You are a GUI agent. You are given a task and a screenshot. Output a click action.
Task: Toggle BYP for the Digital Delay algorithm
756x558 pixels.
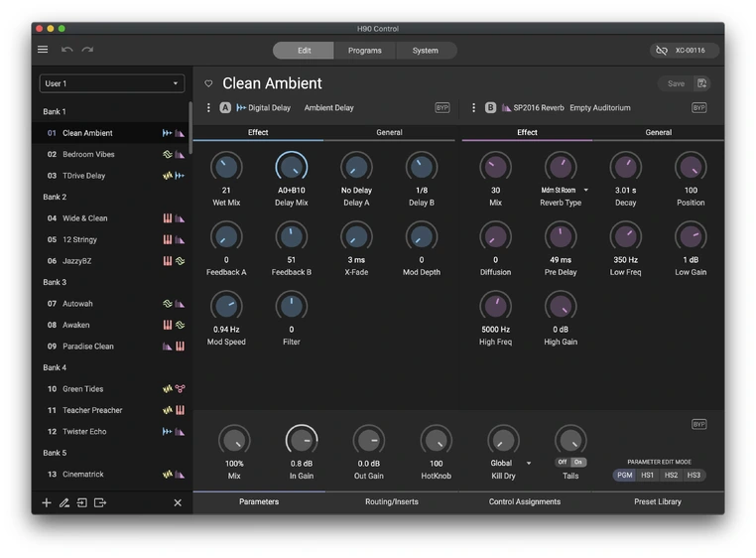442,107
